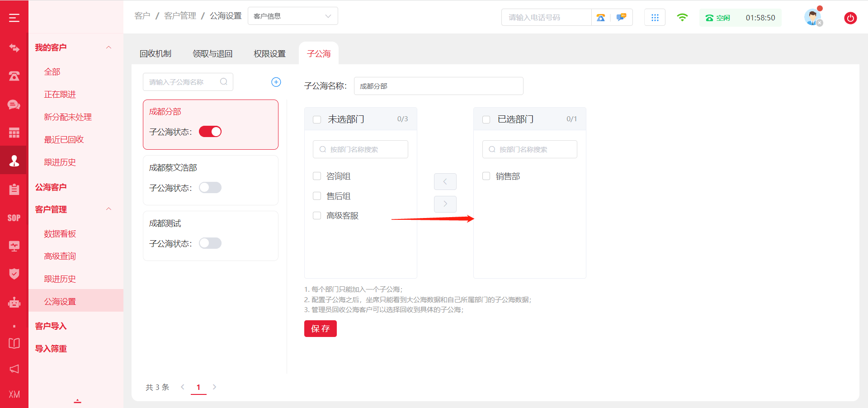Open the book sidebar icon
The width and height of the screenshot is (868, 408).
click(x=14, y=343)
